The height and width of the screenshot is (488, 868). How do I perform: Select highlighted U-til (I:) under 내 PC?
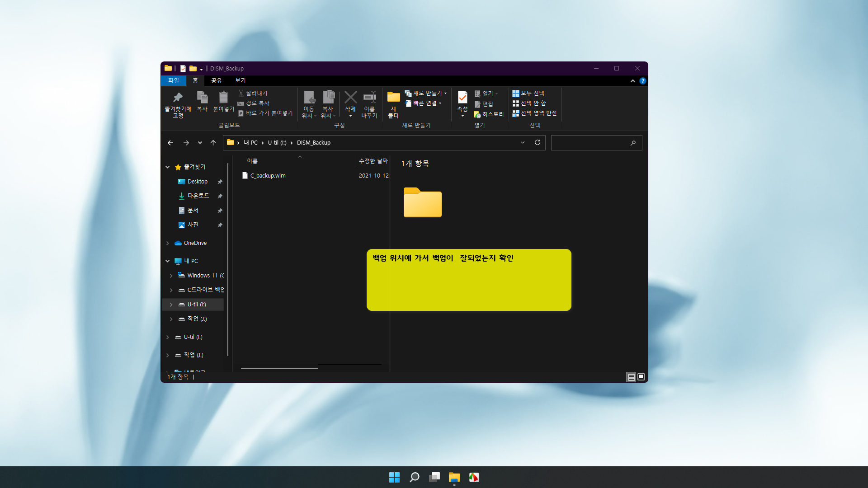pyautogui.click(x=193, y=305)
